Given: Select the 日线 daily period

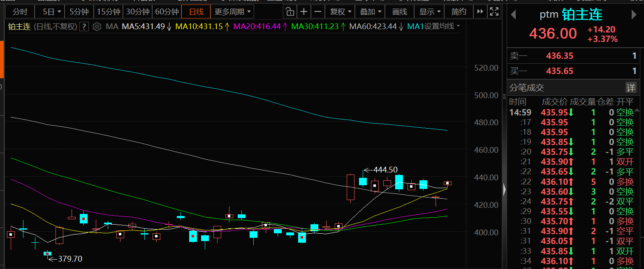Looking at the screenshot, I should [x=196, y=11].
